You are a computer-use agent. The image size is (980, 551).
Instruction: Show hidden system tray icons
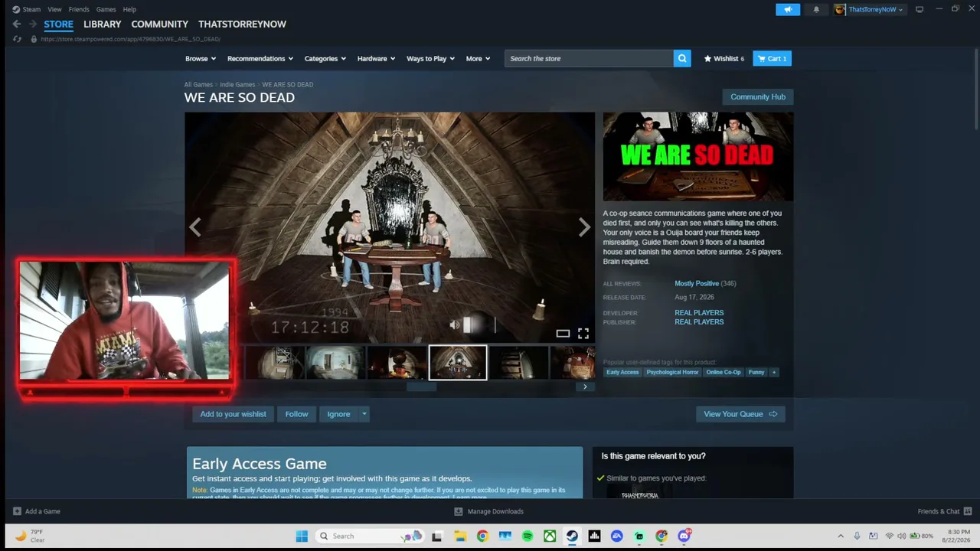(x=841, y=536)
